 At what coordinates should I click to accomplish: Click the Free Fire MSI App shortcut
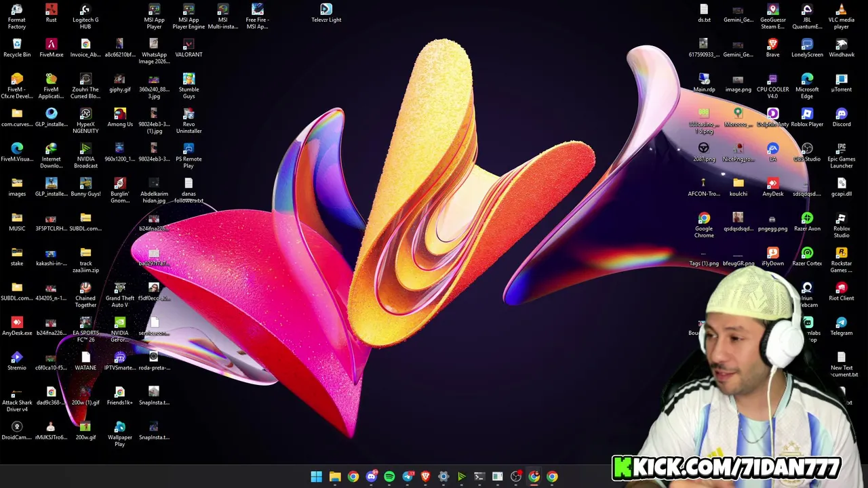(x=257, y=16)
